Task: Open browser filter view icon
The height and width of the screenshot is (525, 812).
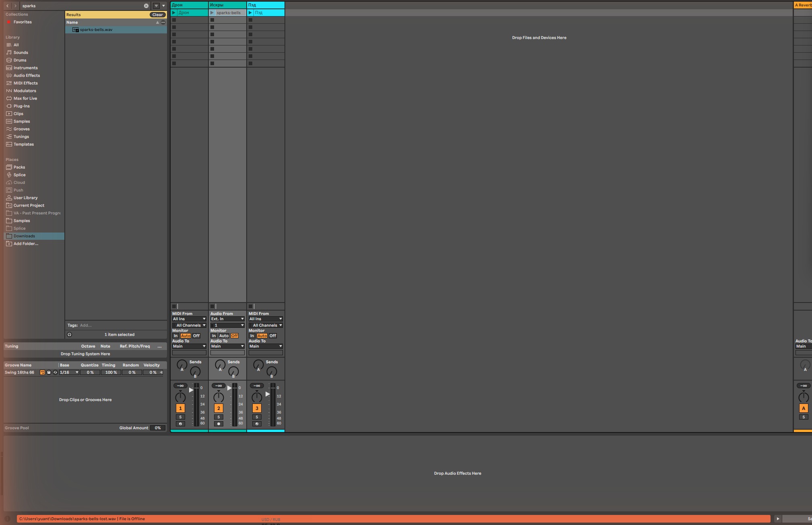Action: 156,6
